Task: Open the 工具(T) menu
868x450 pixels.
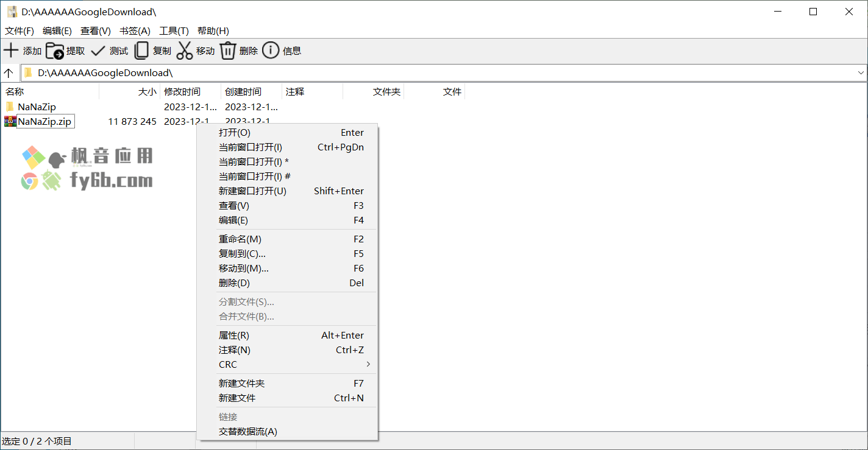Action: pyautogui.click(x=174, y=30)
